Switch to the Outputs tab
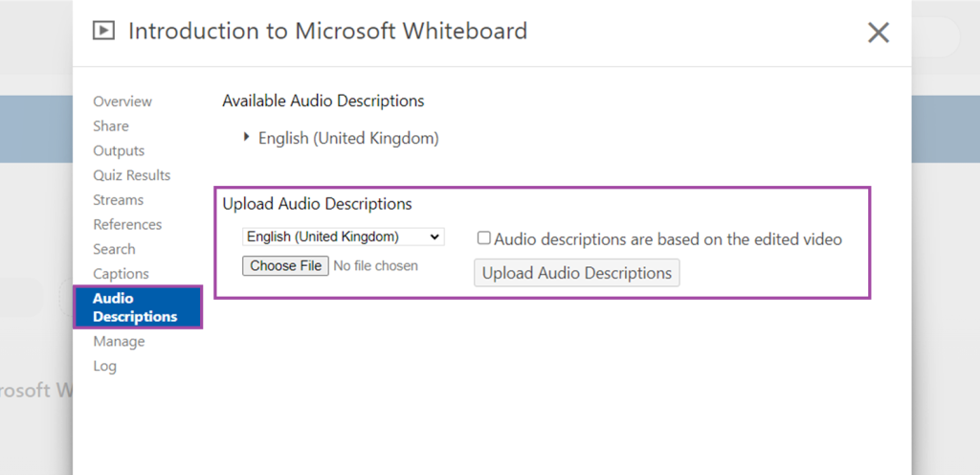 pyautogui.click(x=119, y=150)
